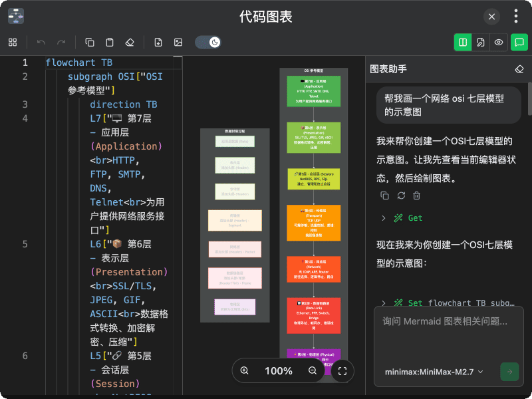The height and width of the screenshot is (399, 532).
Task: Click the 代码图表 window title
Action: [x=265, y=16]
